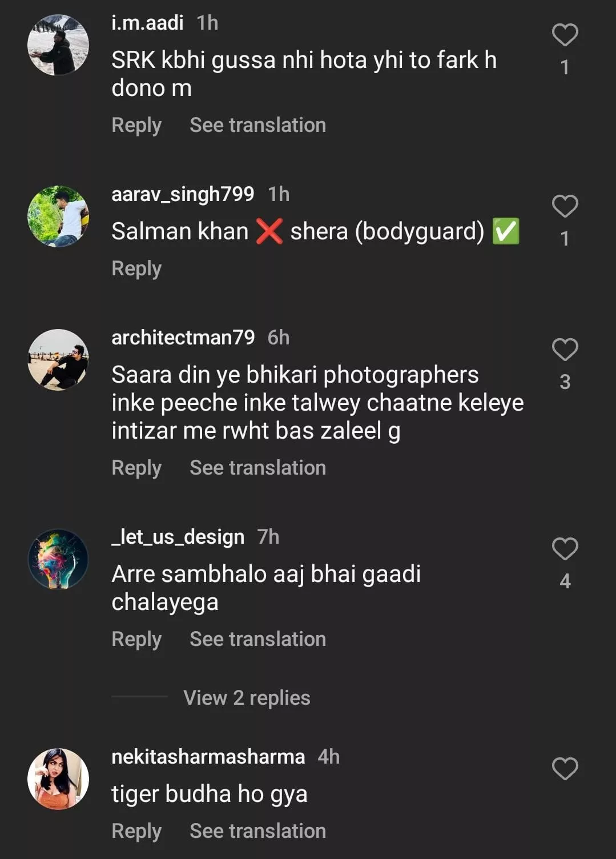Tap architectman79's profile photo
Image resolution: width=616 pixels, height=859 pixels.
pos(58,360)
